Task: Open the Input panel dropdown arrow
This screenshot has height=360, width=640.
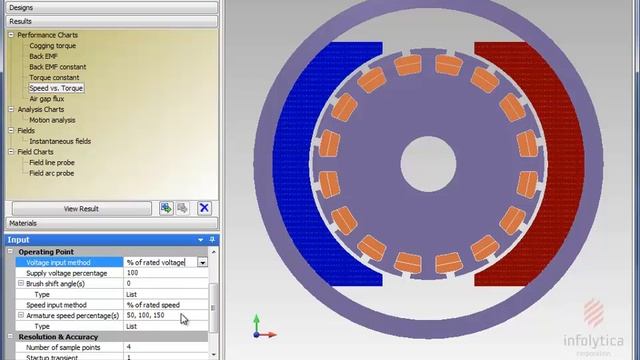Action: (x=200, y=240)
